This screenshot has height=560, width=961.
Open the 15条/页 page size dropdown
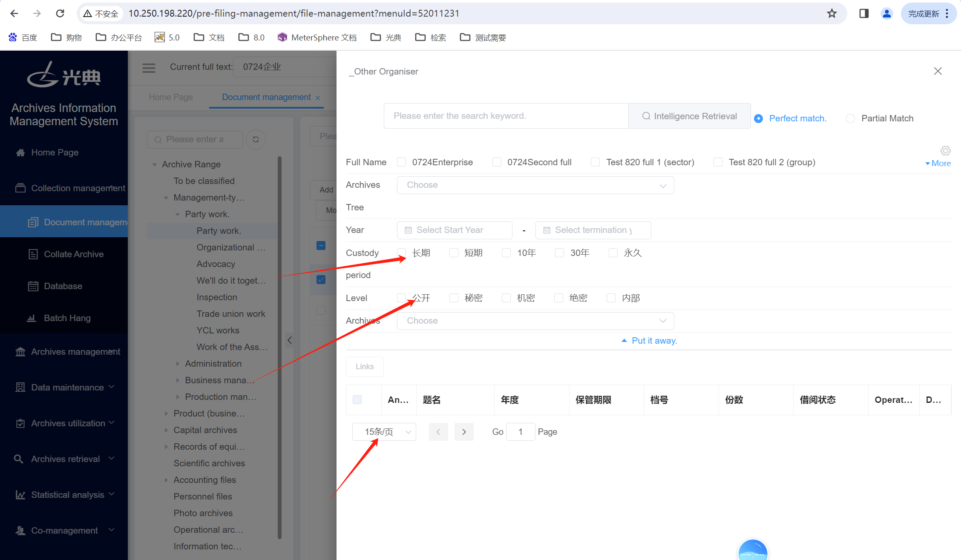384,432
